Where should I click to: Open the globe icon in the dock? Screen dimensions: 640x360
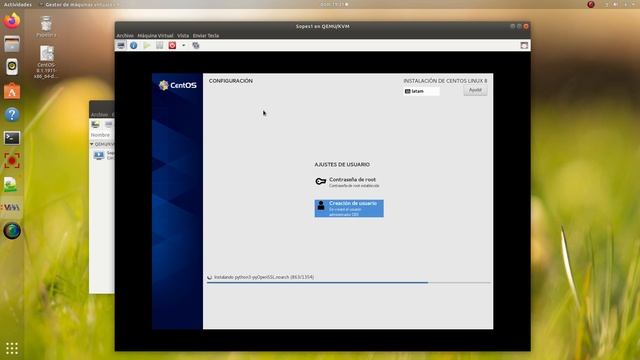[x=12, y=231]
